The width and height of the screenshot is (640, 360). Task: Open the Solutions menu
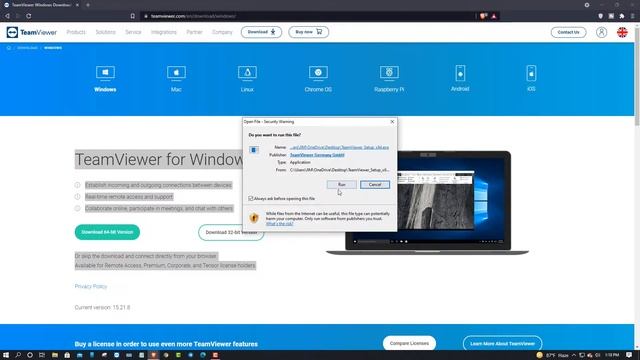tap(106, 32)
